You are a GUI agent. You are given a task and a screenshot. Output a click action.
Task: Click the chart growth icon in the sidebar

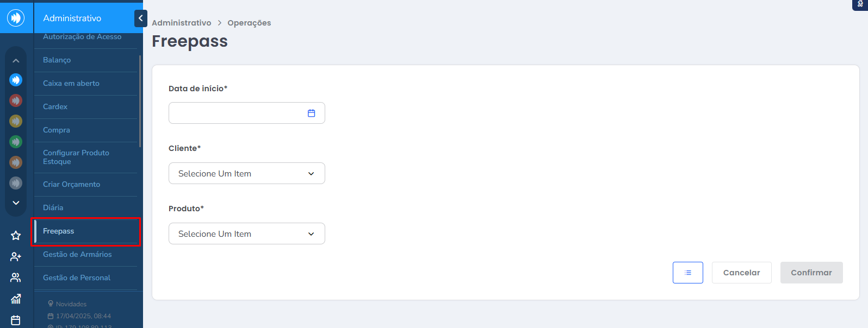coord(16,299)
